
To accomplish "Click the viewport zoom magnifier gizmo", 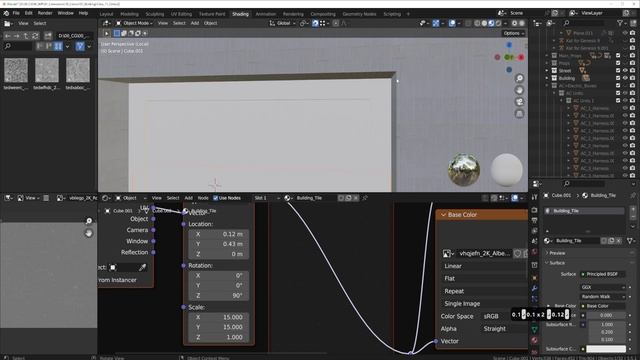I will point(519,78).
